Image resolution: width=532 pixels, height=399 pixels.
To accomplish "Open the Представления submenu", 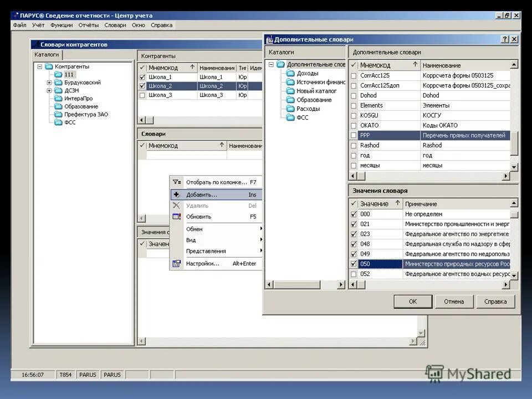I will (216, 251).
